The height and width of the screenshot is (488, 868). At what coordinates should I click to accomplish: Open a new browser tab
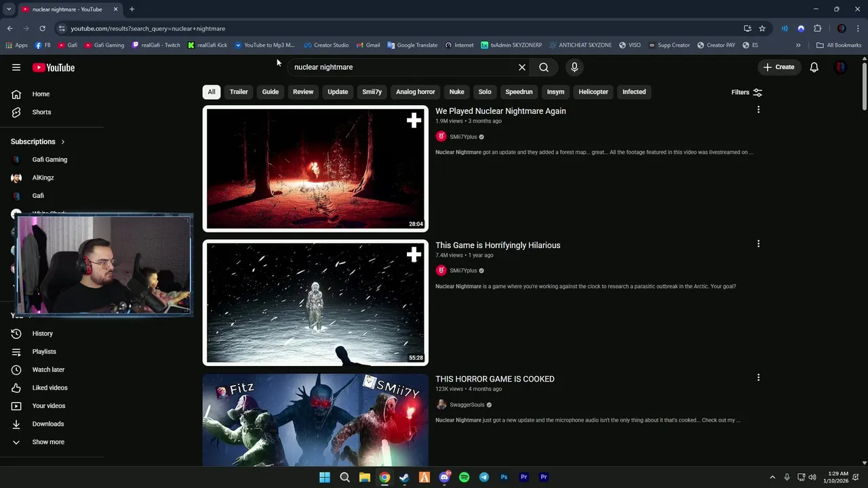tap(132, 9)
